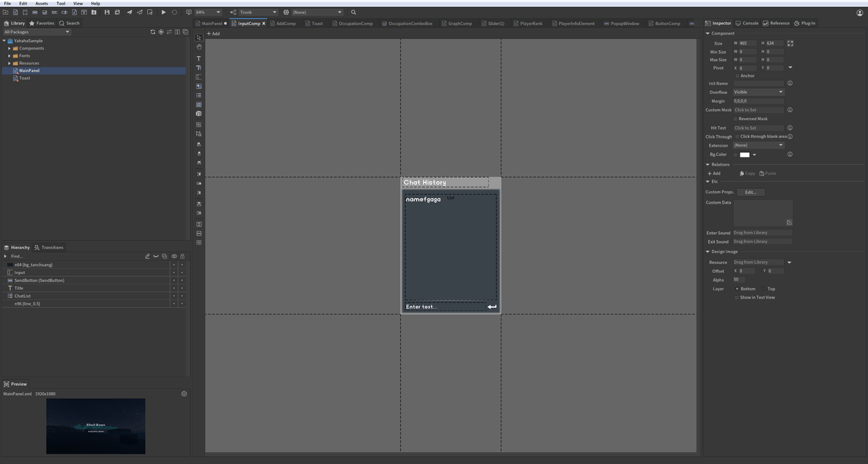Screen dimensions: 868x464
Task: Click the full-size icon next to Size height
Action: (790, 43)
